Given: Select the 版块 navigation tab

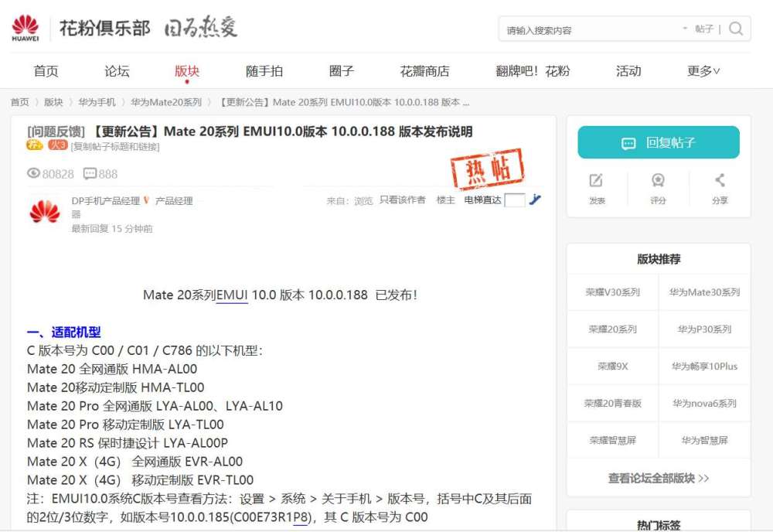Looking at the screenshot, I should tap(187, 71).
